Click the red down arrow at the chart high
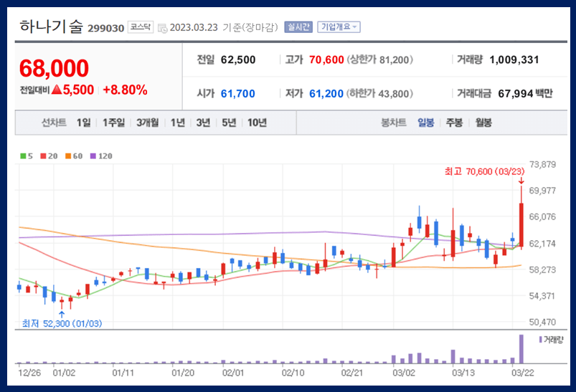This screenshot has width=576, height=392. pos(521,181)
